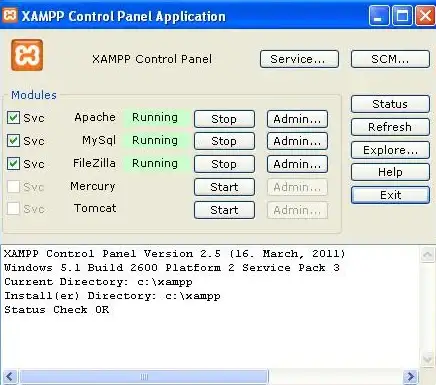Click the Mercury module name
Screen dimensions: 436x385
[x=93, y=186]
